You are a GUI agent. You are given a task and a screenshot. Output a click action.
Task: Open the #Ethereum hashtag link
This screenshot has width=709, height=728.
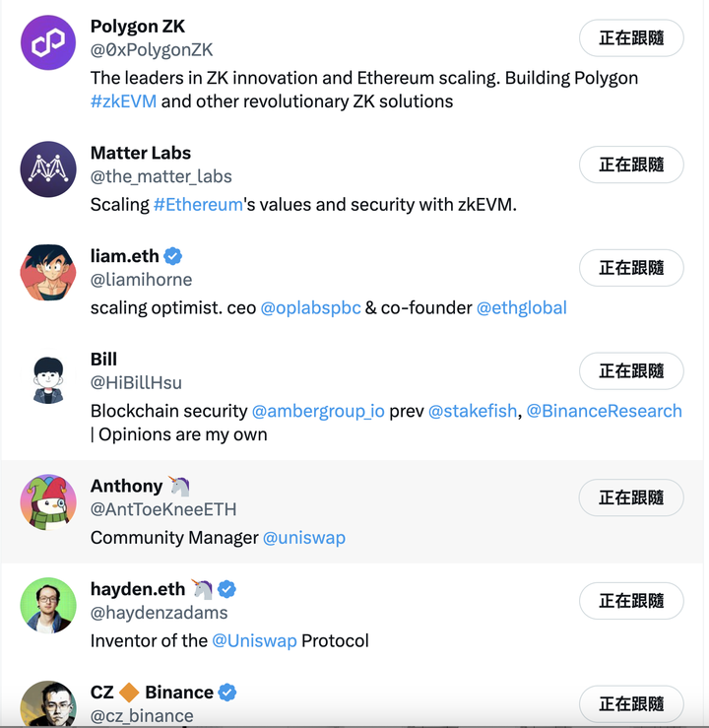tap(198, 204)
